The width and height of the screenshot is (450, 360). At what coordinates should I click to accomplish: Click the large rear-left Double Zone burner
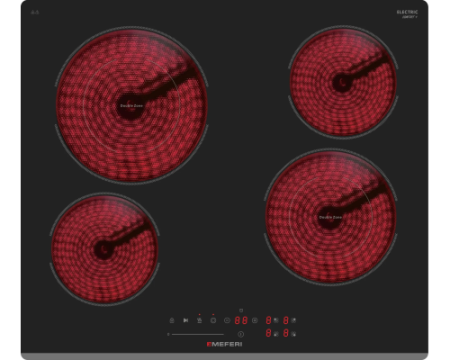(132, 106)
